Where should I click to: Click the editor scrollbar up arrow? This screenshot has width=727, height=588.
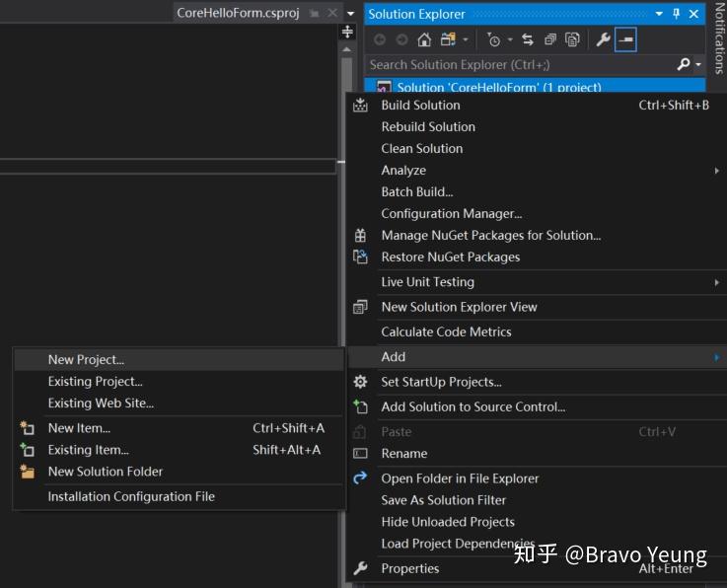click(x=347, y=49)
